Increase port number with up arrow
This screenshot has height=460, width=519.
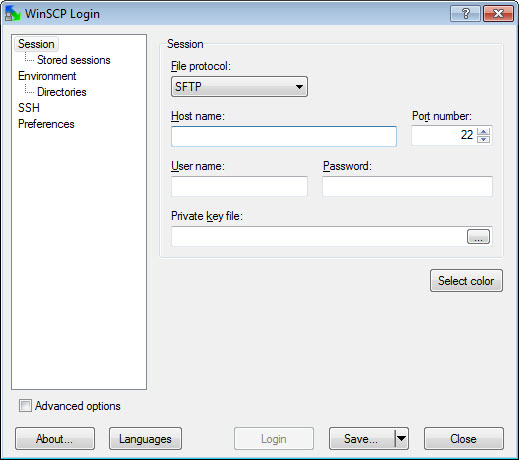point(483,131)
